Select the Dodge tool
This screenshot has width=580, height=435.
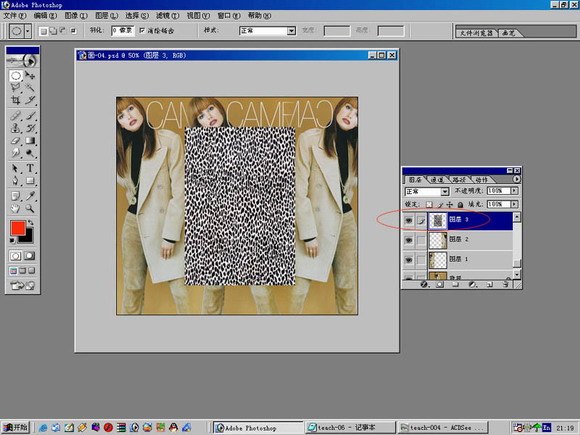point(30,152)
